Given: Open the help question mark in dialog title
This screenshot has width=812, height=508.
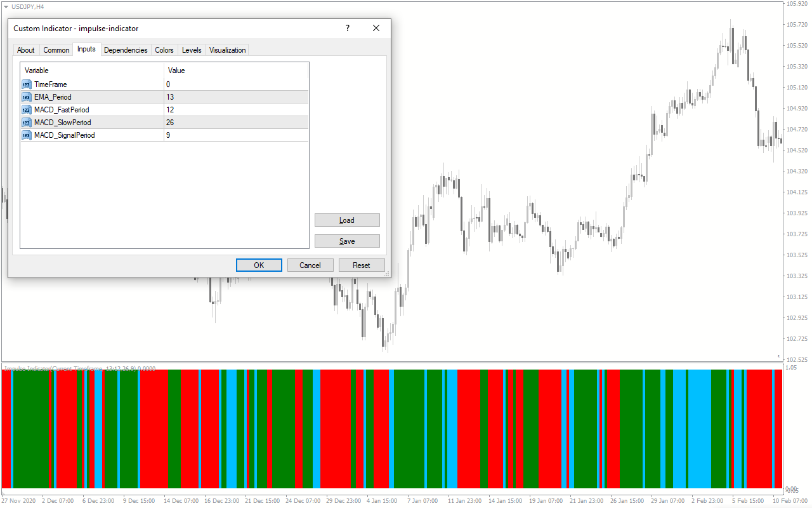Looking at the screenshot, I should pyautogui.click(x=347, y=29).
